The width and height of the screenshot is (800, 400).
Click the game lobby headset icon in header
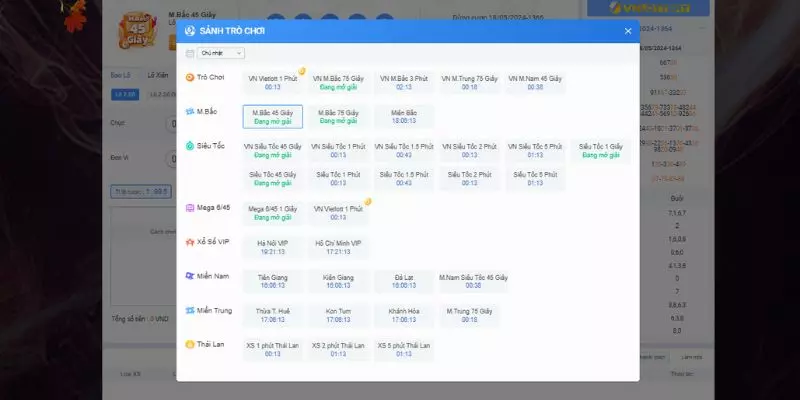(190, 31)
